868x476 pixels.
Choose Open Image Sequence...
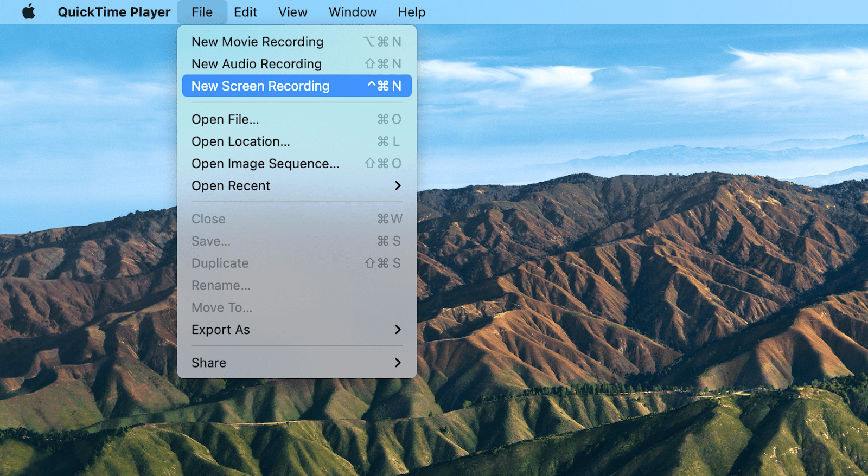297,164
